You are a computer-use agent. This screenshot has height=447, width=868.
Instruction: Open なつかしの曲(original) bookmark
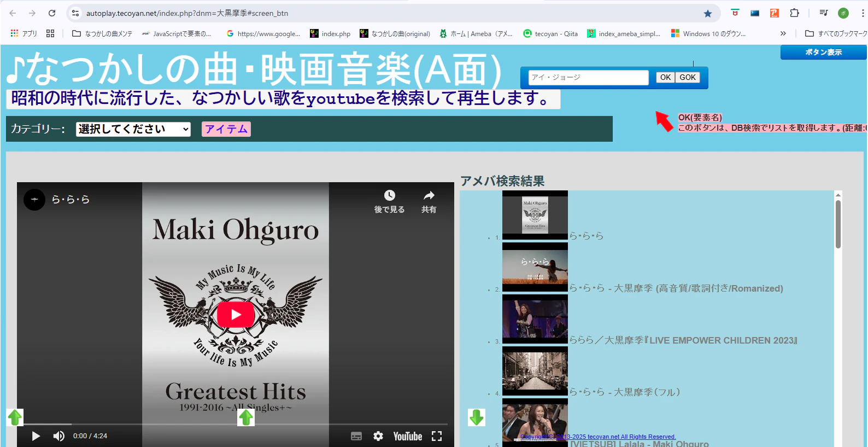(395, 33)
